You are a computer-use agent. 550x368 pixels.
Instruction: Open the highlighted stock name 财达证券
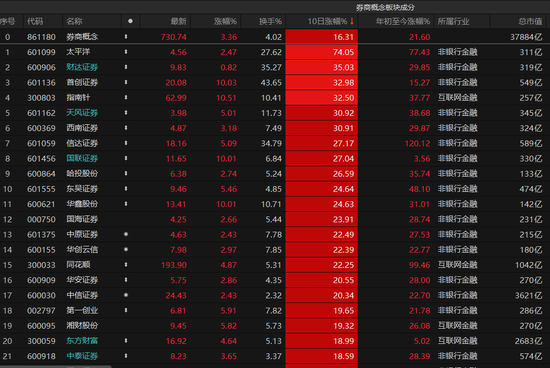(82, 67)
